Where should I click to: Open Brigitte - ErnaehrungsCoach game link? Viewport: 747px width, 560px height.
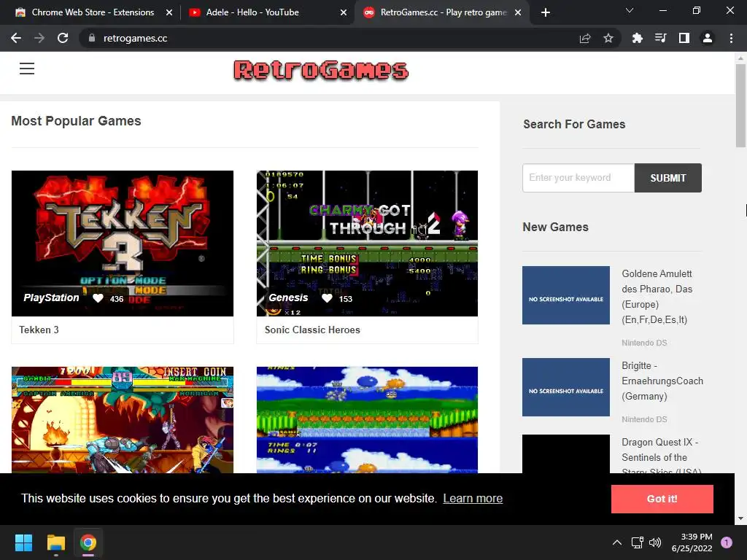(662, 381)
